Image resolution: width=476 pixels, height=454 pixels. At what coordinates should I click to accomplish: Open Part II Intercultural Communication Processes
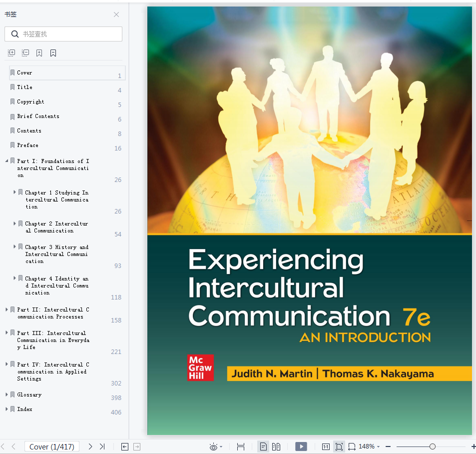click(53, 313)
